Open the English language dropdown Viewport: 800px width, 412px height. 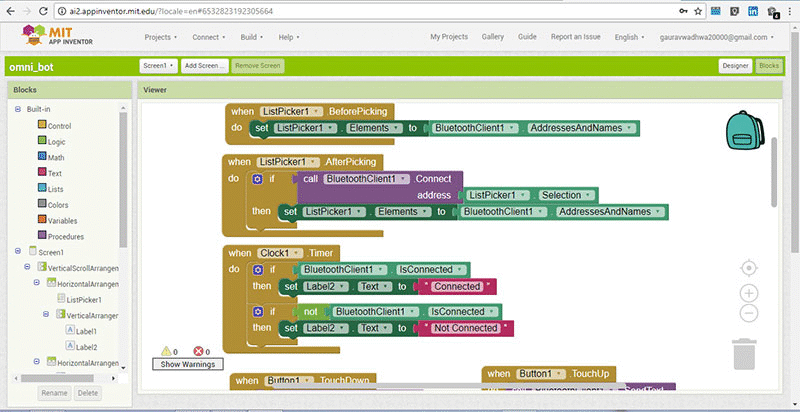[x=630, y=37]
